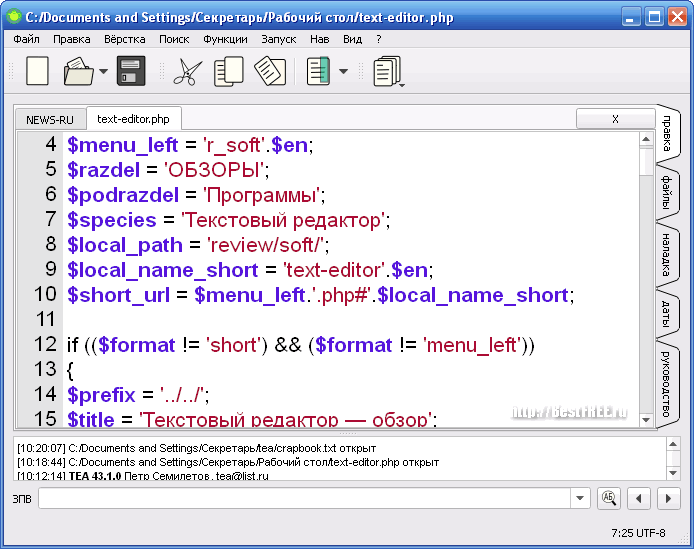Click $species variable on line 7
This screenshot has width=694, height=549.
[x=112, y=220]
